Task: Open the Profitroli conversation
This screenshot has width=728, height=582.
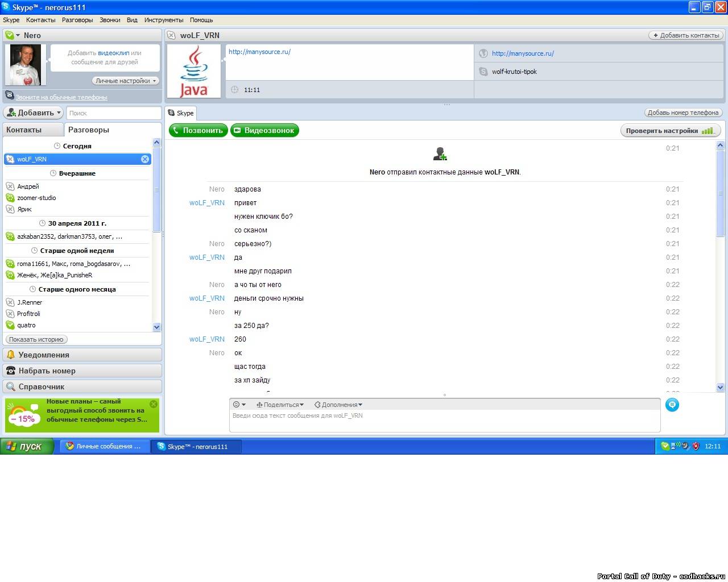Action: 77,314
